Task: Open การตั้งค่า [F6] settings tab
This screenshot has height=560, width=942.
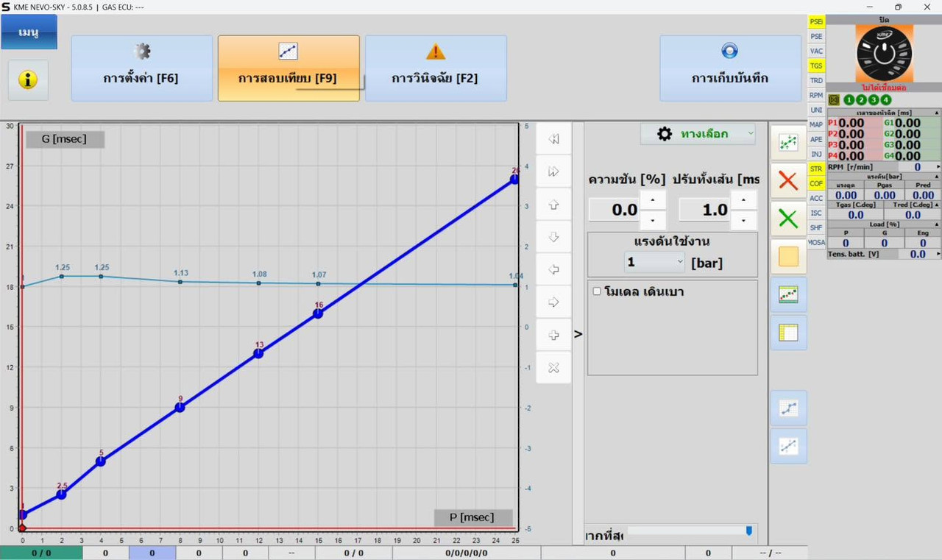Action: click(141, 68)
